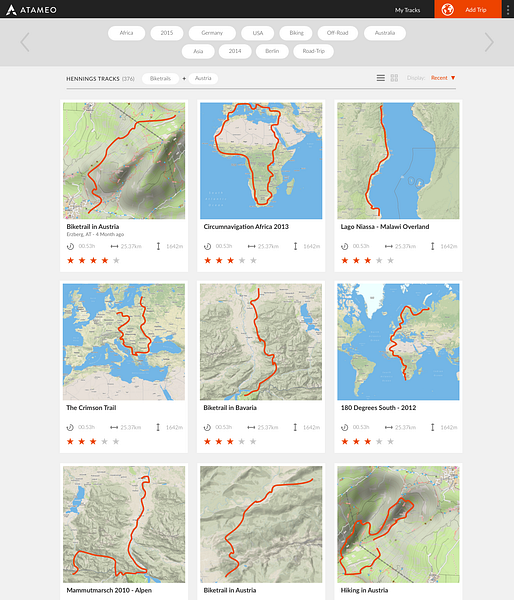Click title Mammutmarsch 2010 - Alpen
514x600 pixels.
[x=109, y=590]
